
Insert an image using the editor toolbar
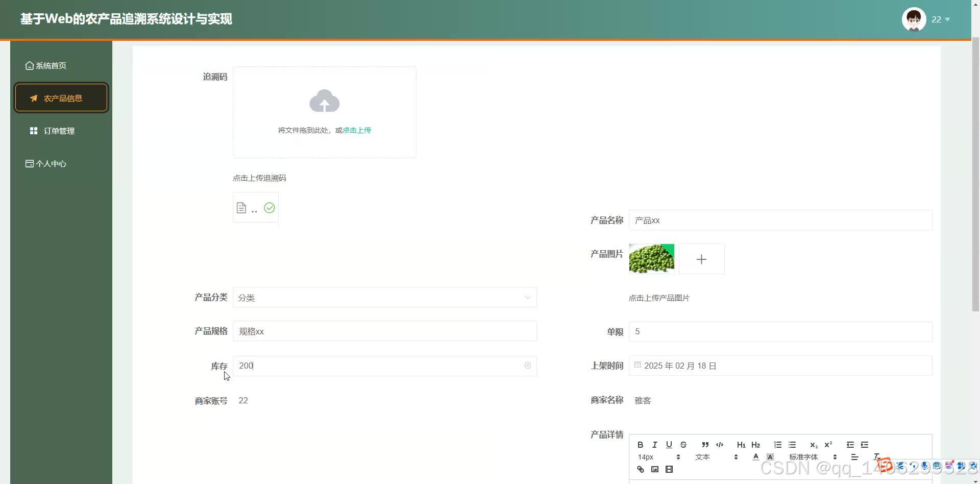(x=654, y=469)
